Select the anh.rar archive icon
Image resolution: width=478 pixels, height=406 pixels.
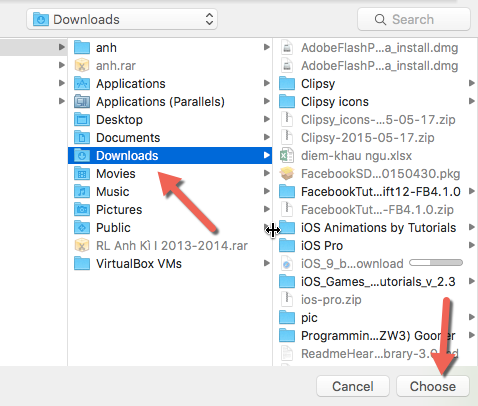82,65
